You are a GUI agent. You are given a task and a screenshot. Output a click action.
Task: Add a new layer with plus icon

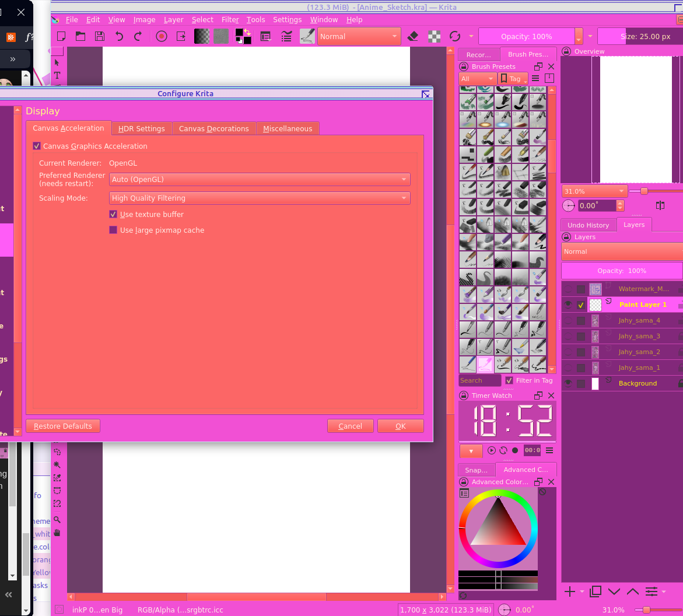click(x=569, y=591)
